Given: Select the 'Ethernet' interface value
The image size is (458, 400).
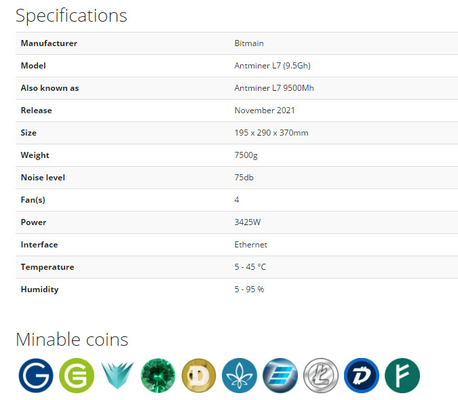Looking at the screenshot, I should click(251, 245).
